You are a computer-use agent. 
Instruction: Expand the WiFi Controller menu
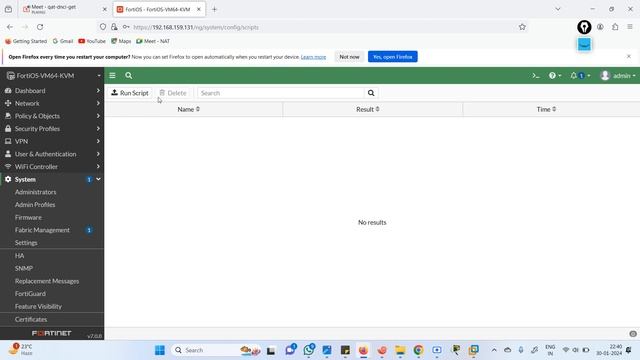tap(52, 167)
